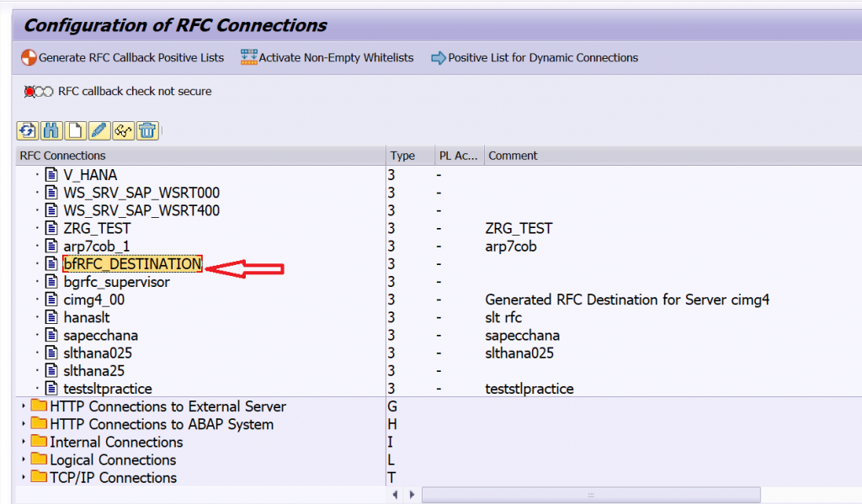Click Type 'G' for HTTP External Server

(392, 406)
